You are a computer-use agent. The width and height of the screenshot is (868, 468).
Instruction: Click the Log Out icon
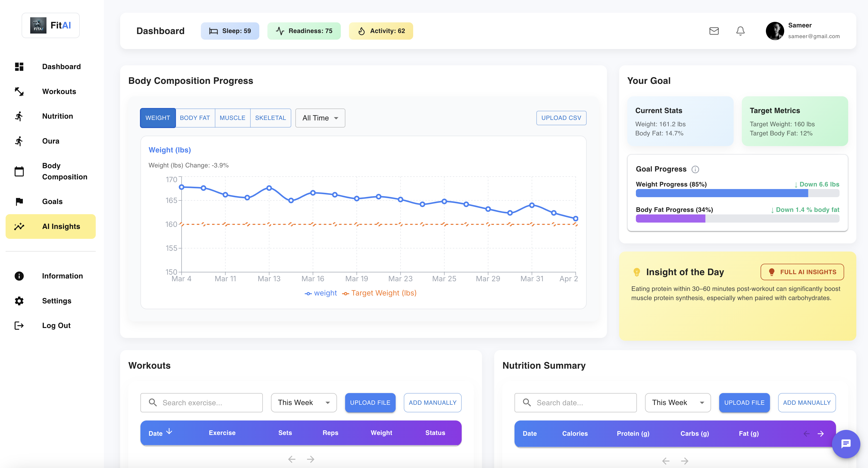tap(19, 325)
